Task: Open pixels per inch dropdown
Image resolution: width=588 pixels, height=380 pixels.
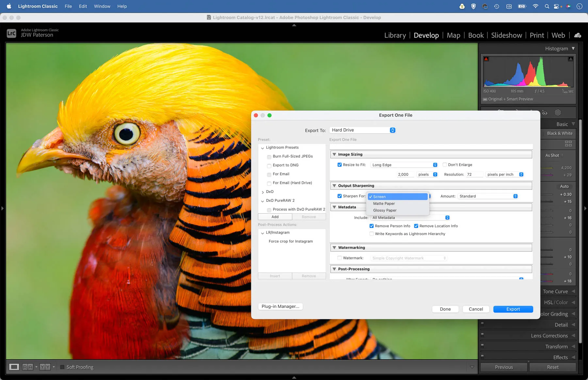Action: 505,174
